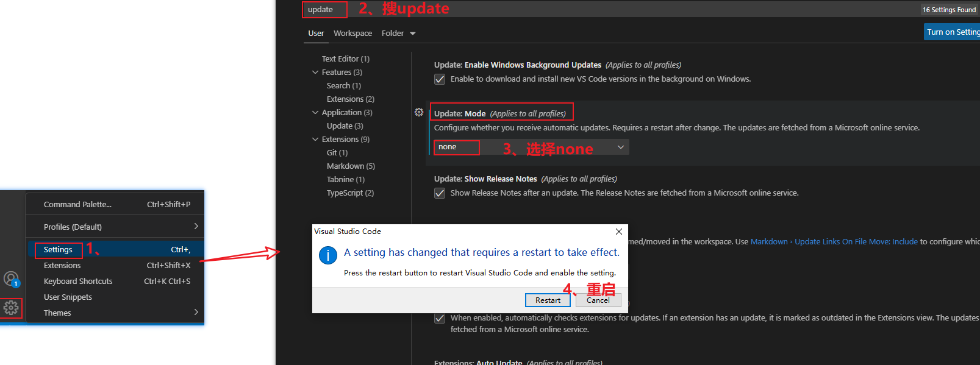Click the Turn on Settings Sync button
Screen dimensions: 980x365
click(x=952, y=32)
